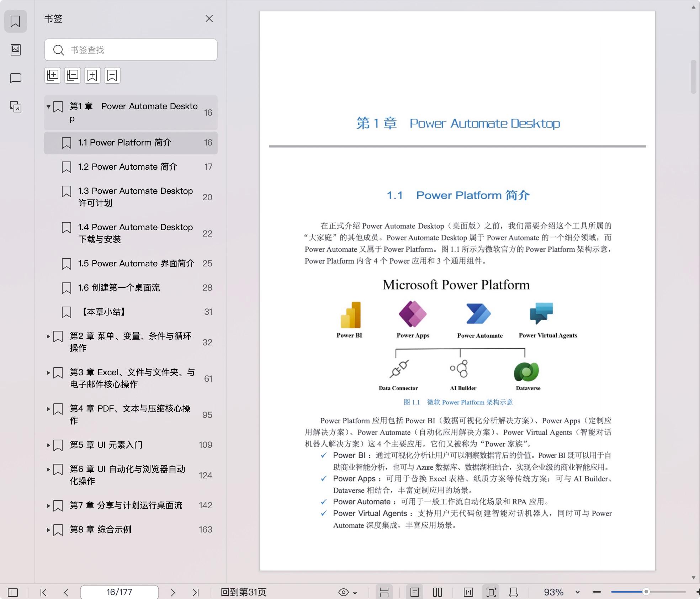Click the page number field 16/177
The height and width of the screenshot is (599, 700).
120,592
